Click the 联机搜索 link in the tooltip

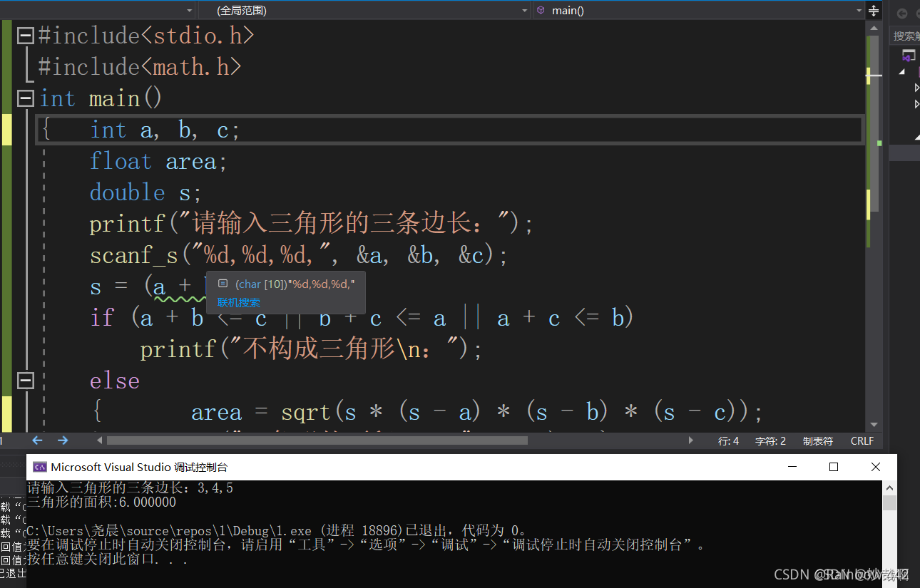[238, 303]
